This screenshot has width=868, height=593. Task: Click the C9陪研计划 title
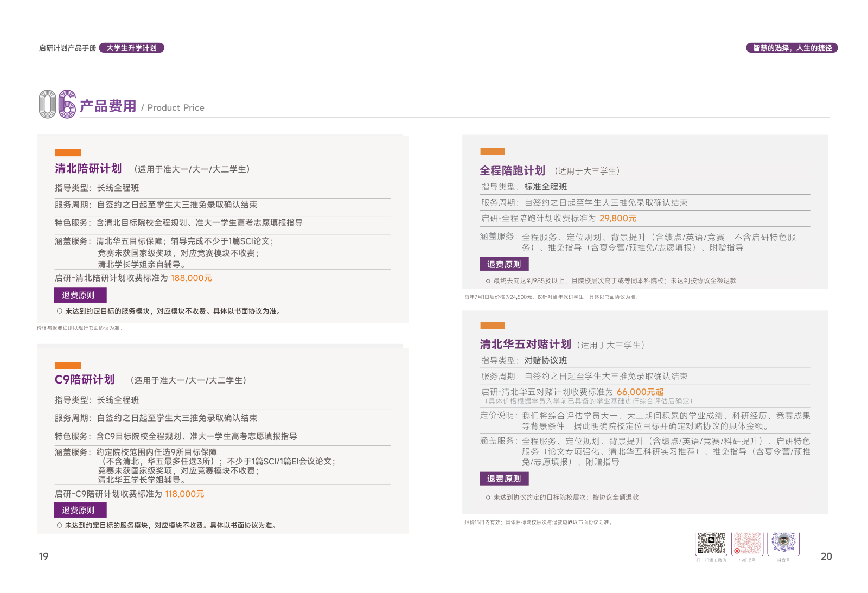[x=85, y=380]
